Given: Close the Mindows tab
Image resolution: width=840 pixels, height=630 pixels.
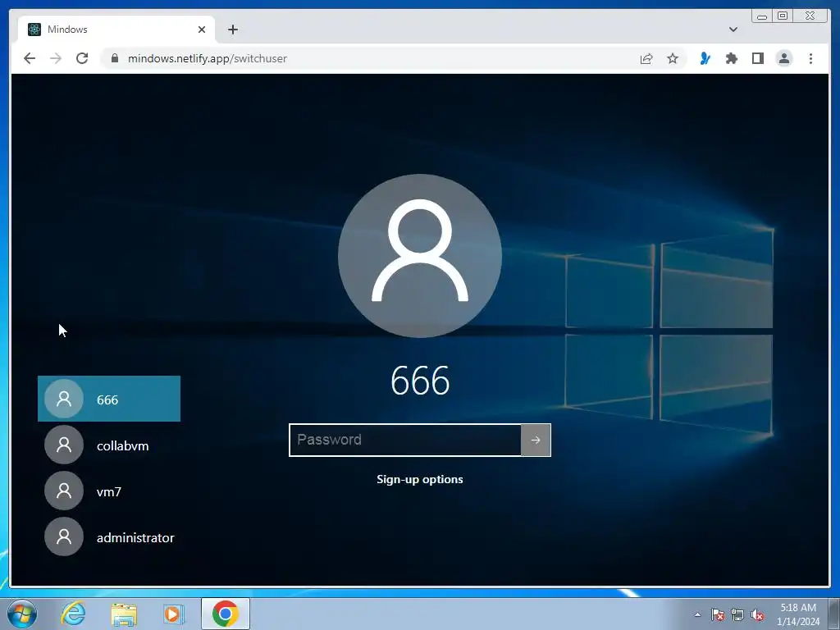Looking at the screenshot, I should pyautogui.click(x=202, y=30).
